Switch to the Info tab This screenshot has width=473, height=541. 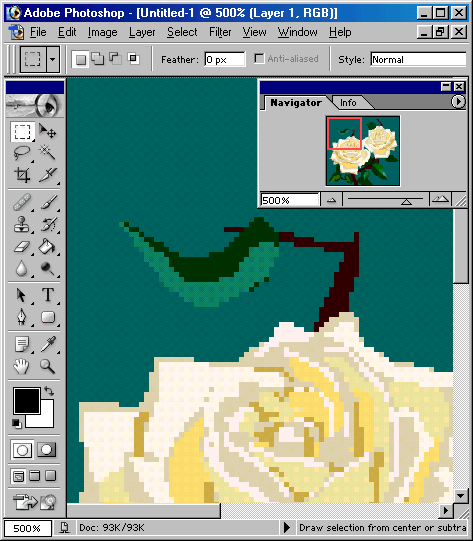click(348, 103)
